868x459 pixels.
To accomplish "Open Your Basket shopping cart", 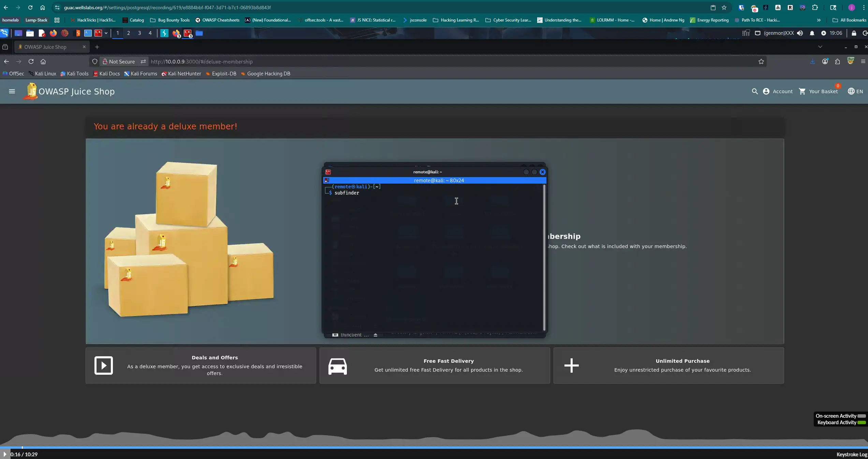I will [x=819, y=91].
